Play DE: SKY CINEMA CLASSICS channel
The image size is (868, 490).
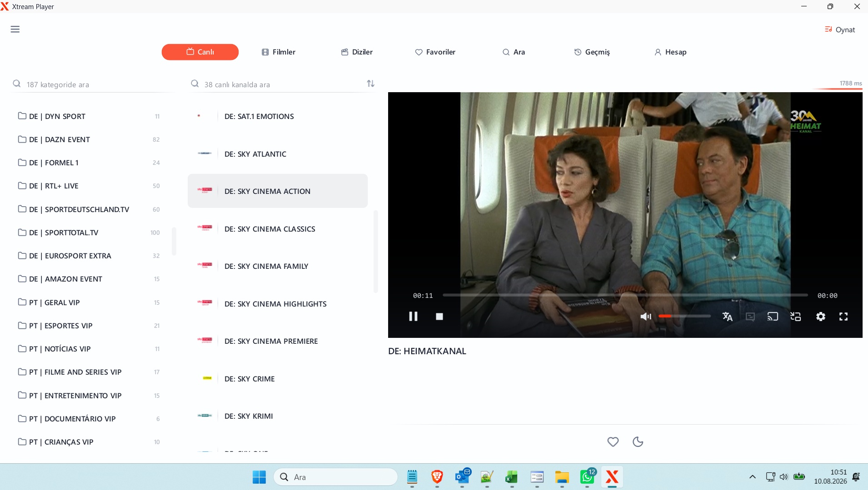278,229
